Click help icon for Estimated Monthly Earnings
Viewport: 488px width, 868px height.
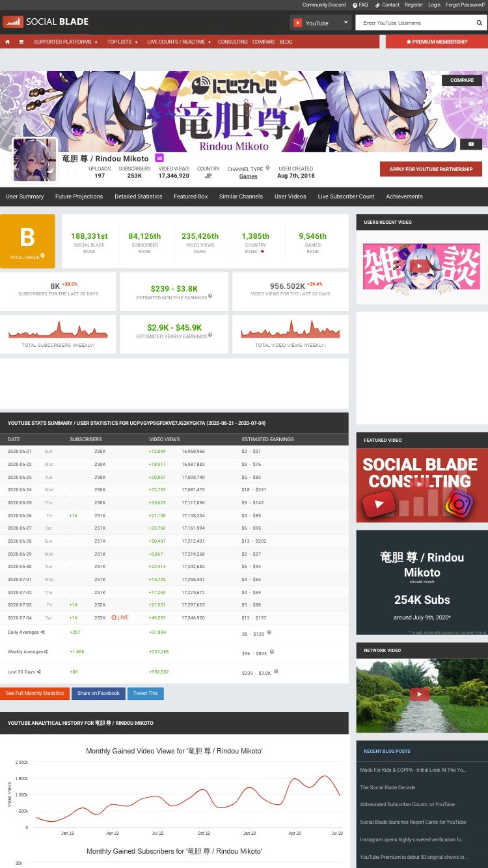pos(210,296)
